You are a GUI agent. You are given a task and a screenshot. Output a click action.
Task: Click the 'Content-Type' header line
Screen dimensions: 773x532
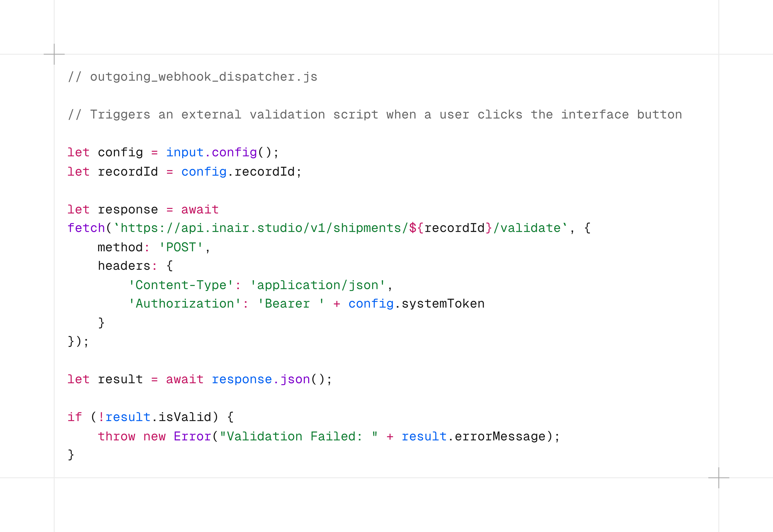(260, 285)
